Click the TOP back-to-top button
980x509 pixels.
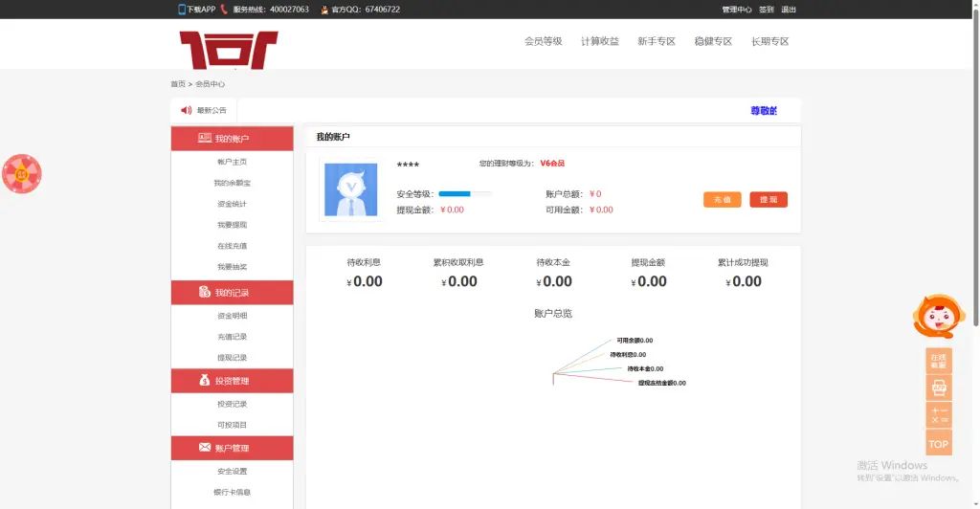pyautogui.click(x=938, y=443)
